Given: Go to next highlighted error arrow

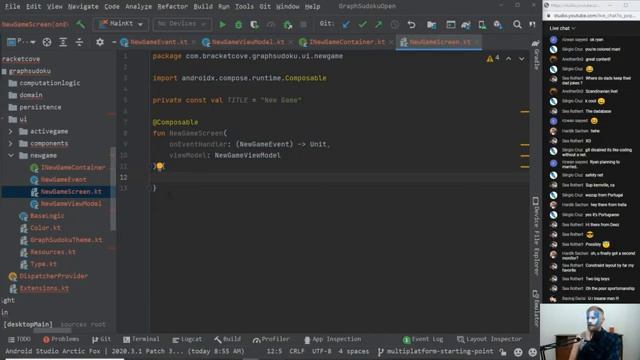Looking at the screenshot, I should click(x=522, y=59).
